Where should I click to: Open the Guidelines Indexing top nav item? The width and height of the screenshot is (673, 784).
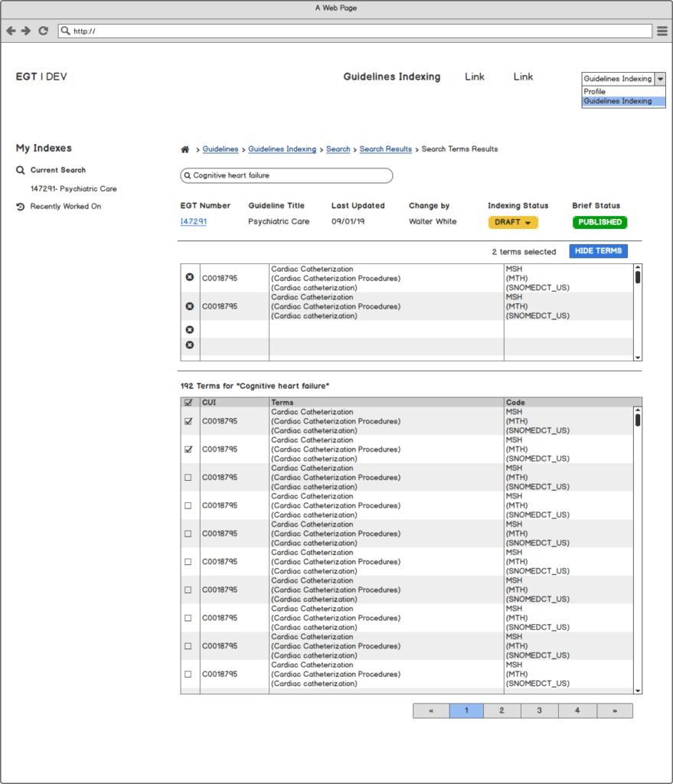[391, 77]
